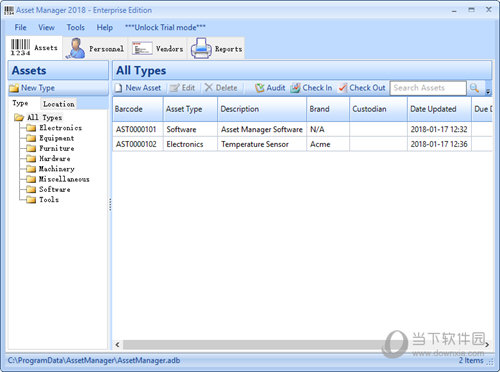Click the Due column header
Image resolution: width=500 pixels, height=372 pixels.
click(x=482, y=109)
